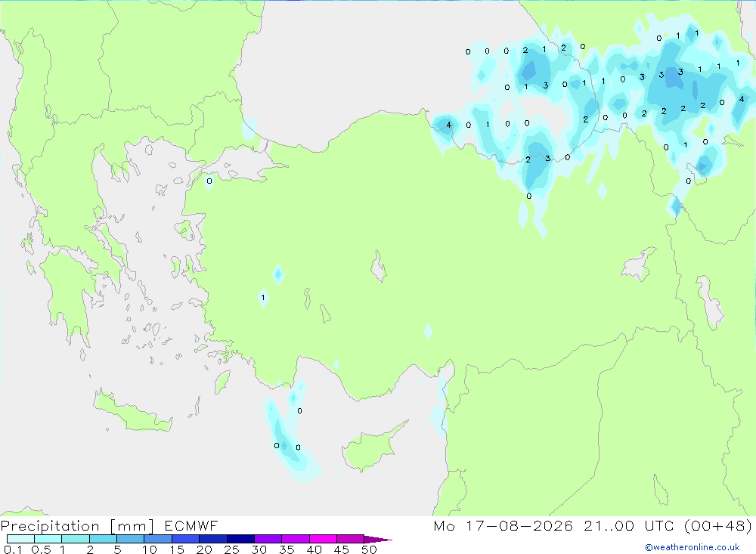756x554 pixels.
Task: Click the 0.1–0.5 mm legend color segment
Action: pos(20,539)
